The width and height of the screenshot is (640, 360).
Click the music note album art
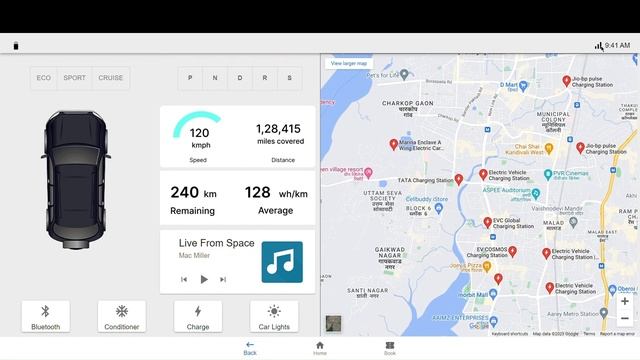(282, 262)
